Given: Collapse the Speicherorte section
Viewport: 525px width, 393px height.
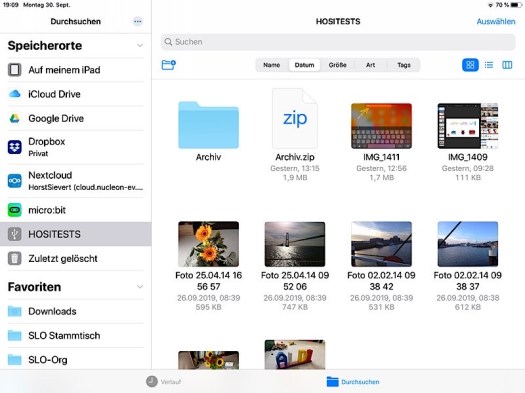Looking at the screenshot, I should pyautogui.click(x=140, y=46).
